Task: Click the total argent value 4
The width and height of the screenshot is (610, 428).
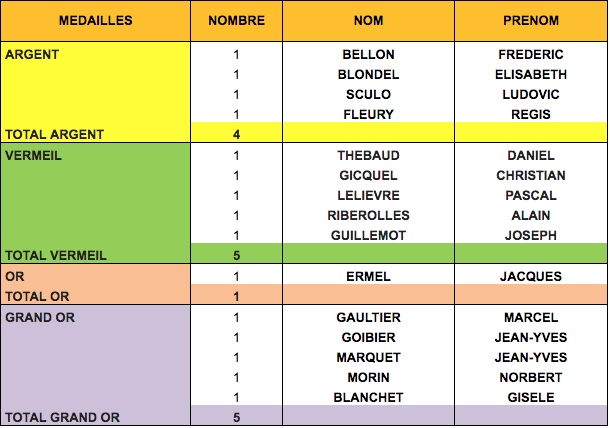Action: tap(236, 134)
